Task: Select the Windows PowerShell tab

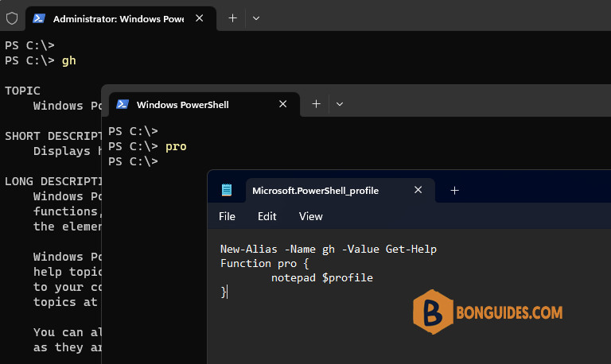Action: tap(204, 104)
